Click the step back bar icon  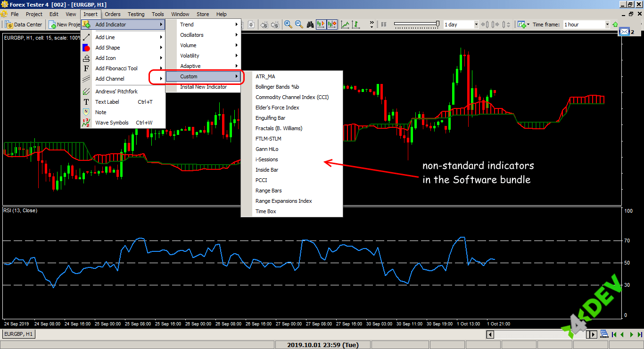tap(485, 24)
